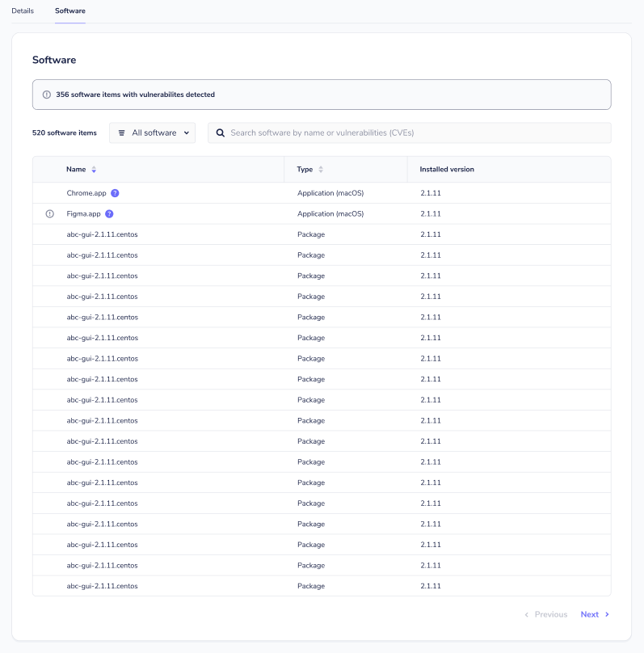This screenshot has width=644, height=653.
Task: Click the Next pagination button
Action: pos(590,614)
